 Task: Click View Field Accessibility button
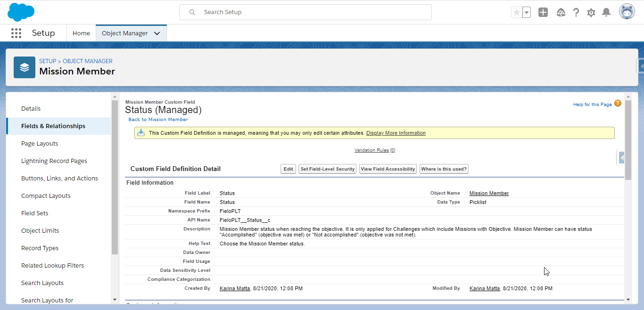click(388, 169)
